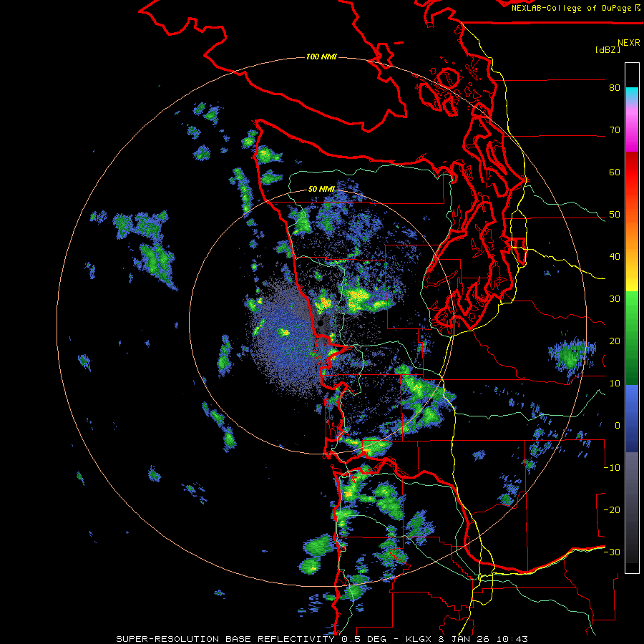Click the 60 value on the dBZ scale
Image resolution: width=644 pixels, height=644 pixels.
coord(615,172)
